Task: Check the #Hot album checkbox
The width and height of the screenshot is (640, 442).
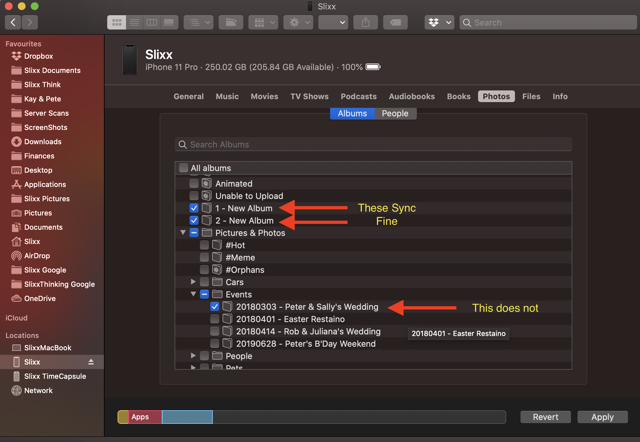Action: pos(204,245)
